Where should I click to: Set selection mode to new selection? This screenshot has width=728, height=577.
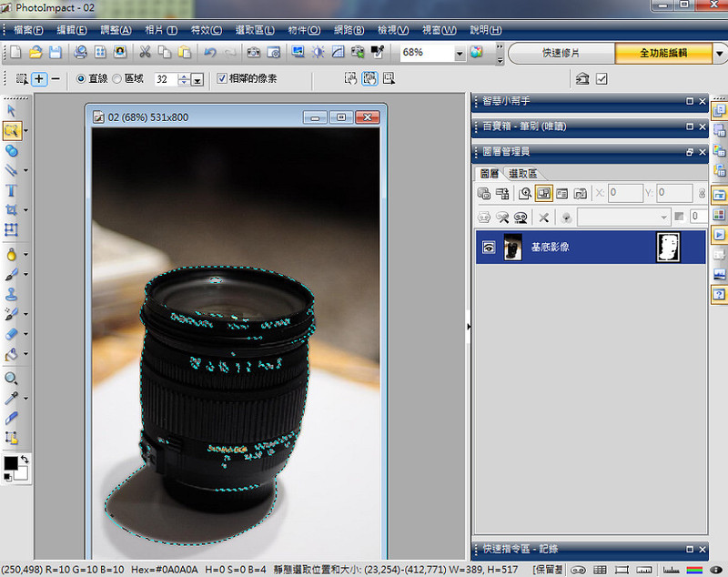22,79
